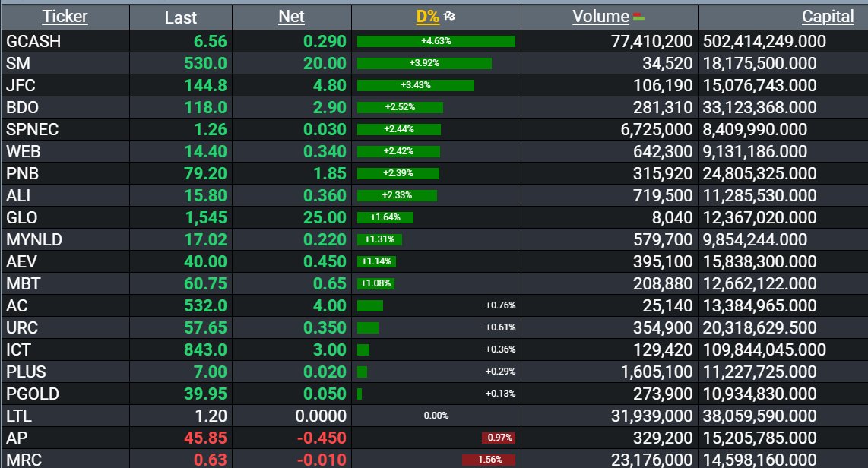Click last price 6.56 for GCASH
Image resolution: width=868 pixels, height=468 pixels.
(x=211, y=42)
